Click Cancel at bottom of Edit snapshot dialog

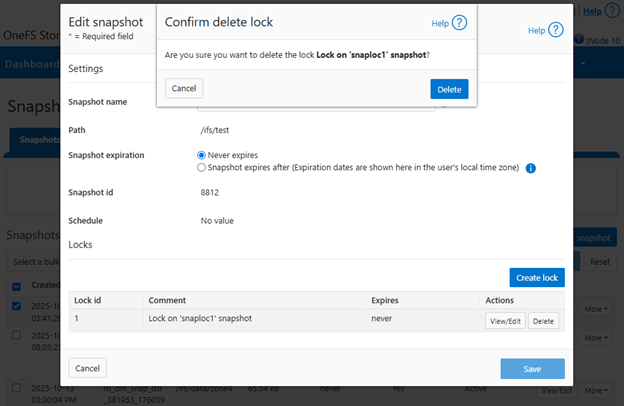[88, 369]
